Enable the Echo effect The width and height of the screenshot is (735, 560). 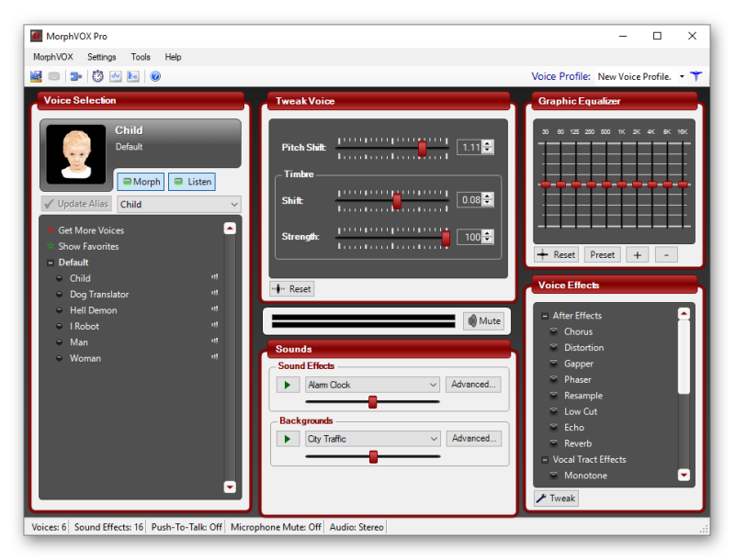pyautogui.click(x=554, y=427)
